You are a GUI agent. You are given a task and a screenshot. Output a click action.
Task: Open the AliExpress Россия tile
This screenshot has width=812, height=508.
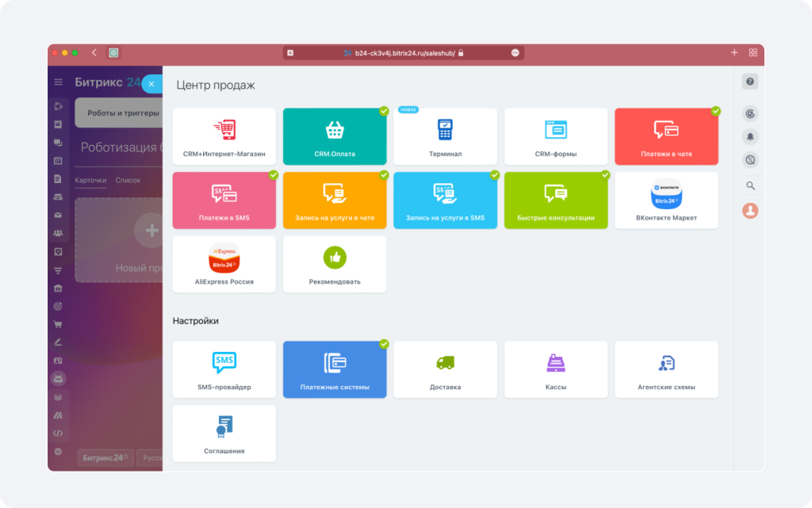point(224,265)
